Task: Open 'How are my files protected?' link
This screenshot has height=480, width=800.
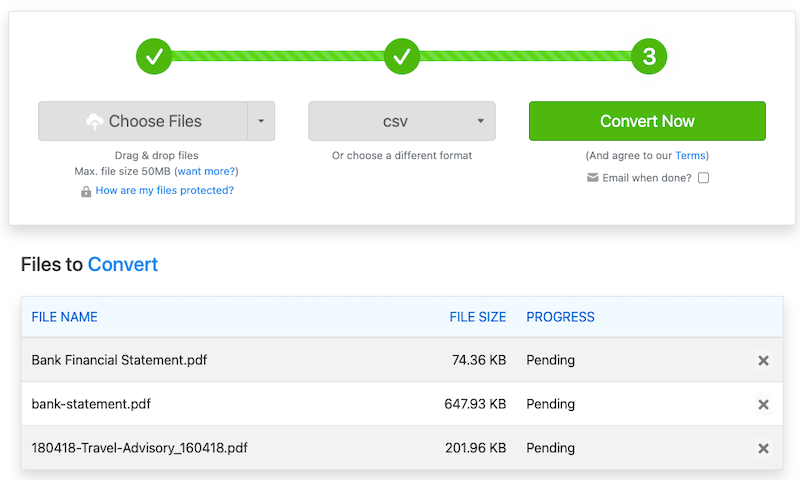Action: coord(164,190)
